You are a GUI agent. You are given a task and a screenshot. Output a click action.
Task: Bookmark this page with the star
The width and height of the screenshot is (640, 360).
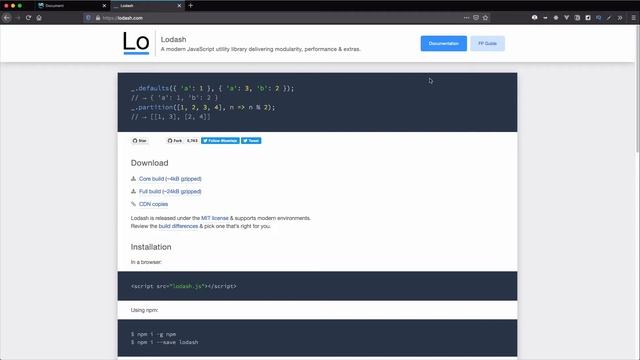point(485,18)
